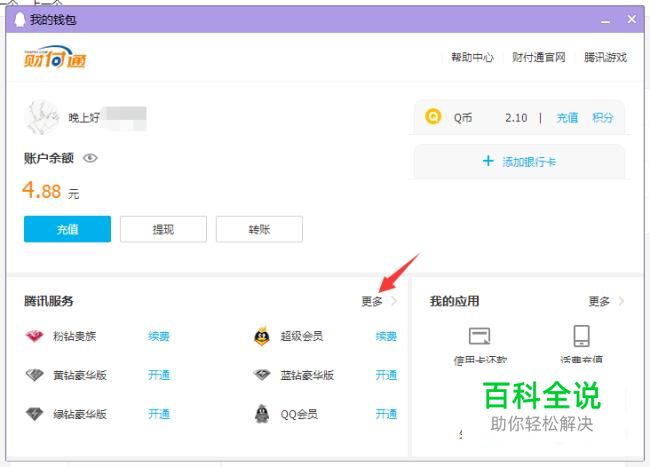Click the 粉钻贵族 pink diamond icon
This screenshot has height=467, width=650.
34,336
